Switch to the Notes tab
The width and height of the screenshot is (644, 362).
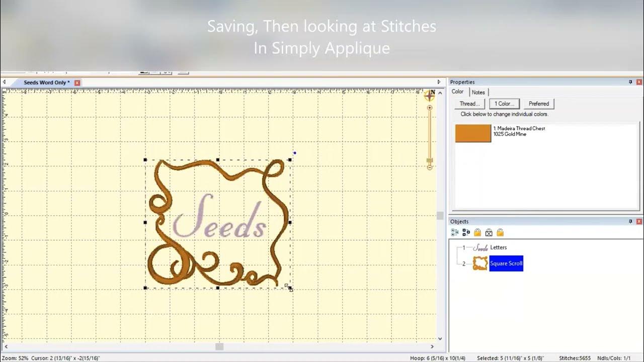[x=478, y=92]
